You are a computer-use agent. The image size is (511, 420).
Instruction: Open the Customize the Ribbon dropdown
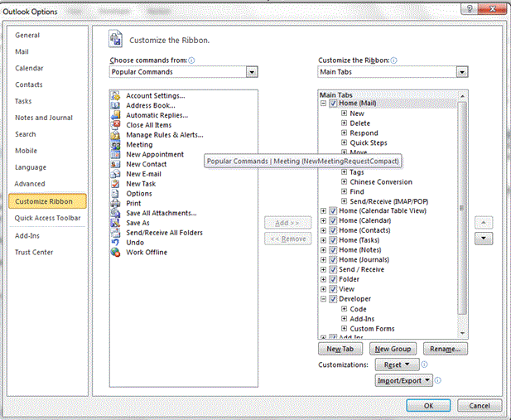462,72
